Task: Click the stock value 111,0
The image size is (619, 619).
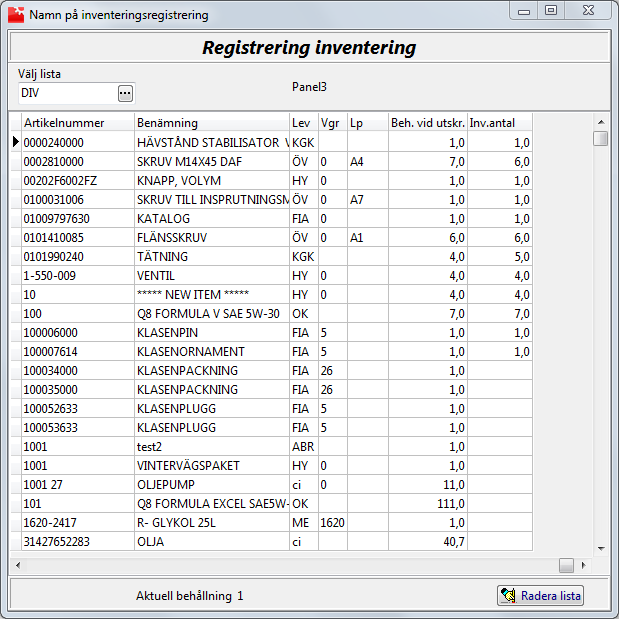Action: [x=428, y=503]
